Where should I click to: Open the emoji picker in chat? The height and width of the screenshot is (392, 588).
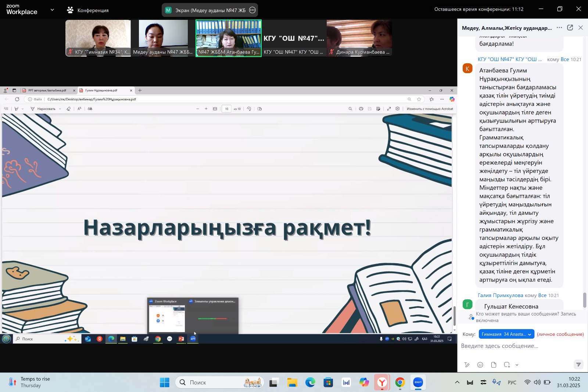click(x=480, y=365)
